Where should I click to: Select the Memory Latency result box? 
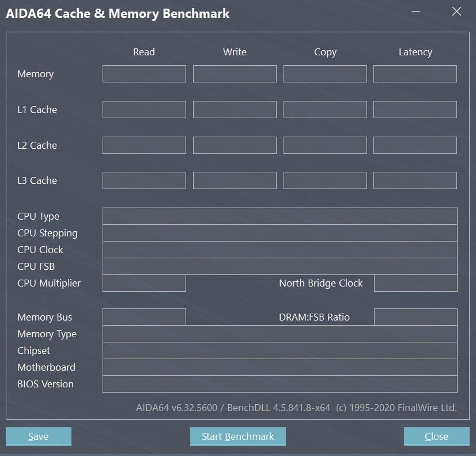click(415, 74)
